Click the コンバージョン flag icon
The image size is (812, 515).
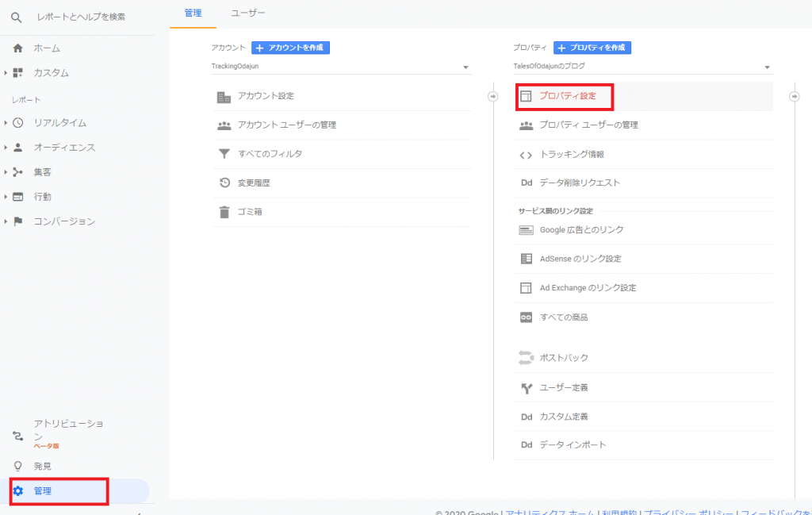tap(17, 221)
